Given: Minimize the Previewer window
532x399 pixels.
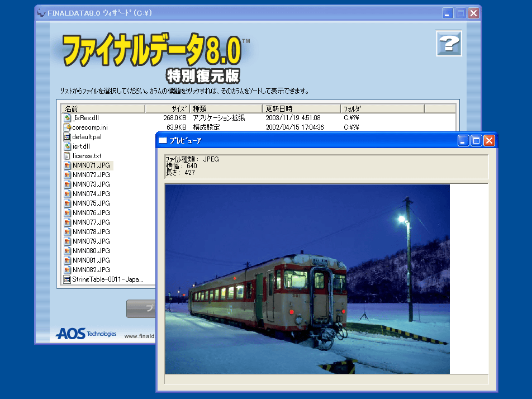Looking at the screenshot, I should (463, 140).
